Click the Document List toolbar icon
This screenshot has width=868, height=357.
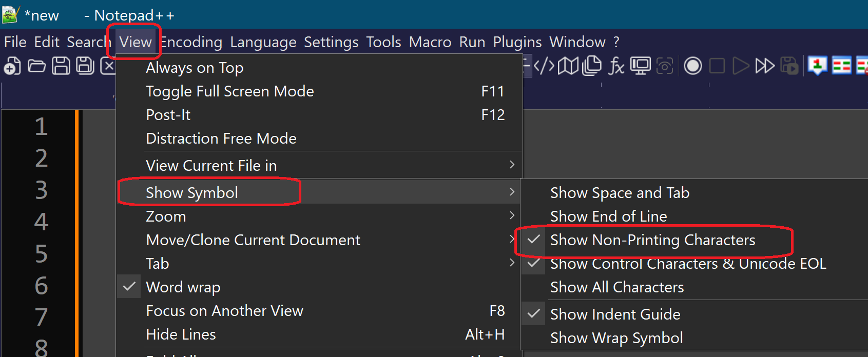(592, 66)
